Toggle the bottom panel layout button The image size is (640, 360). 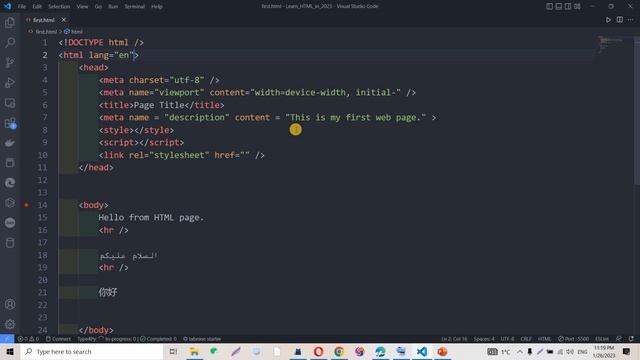(x=559, y=6)
